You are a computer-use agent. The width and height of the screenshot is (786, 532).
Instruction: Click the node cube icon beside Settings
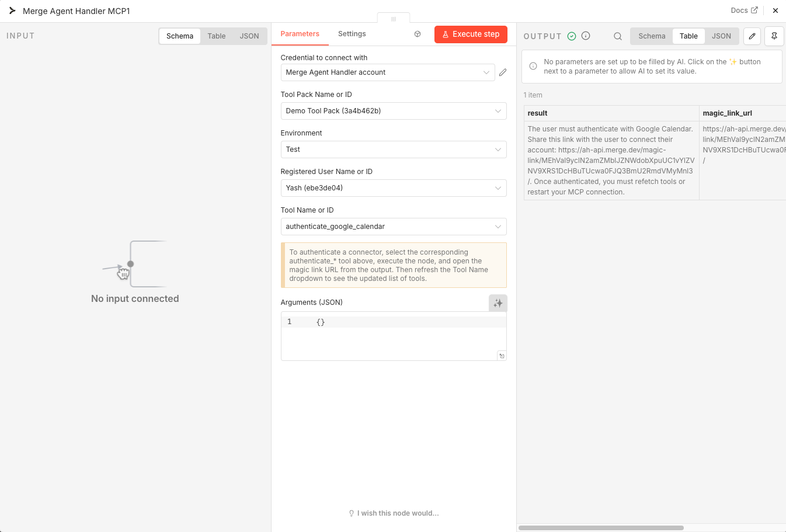point(418,34)
